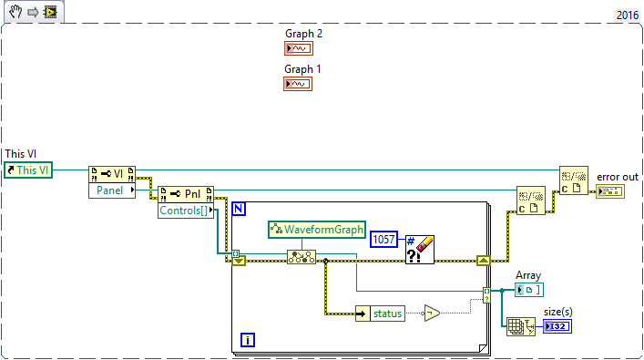Click the unbundle by name arrow
The width and height of the screenshot is (644, 360).
coord(363,314)
